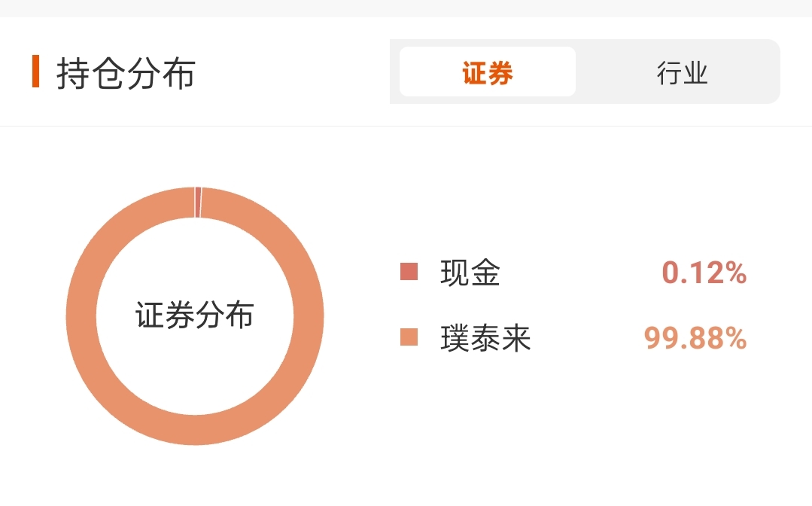812x506 pixels.
Task: Tap the right side of the donut ring
Action: pos(309,316)
